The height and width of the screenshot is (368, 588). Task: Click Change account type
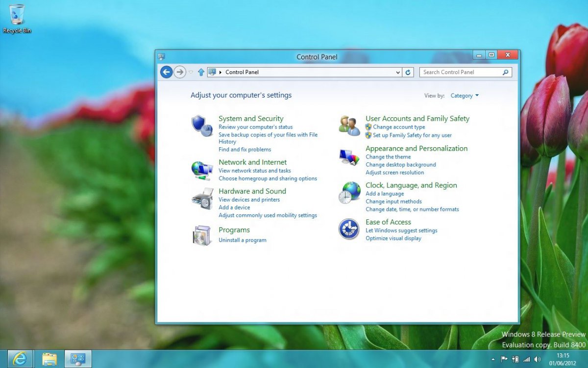(x=399, y=127)
